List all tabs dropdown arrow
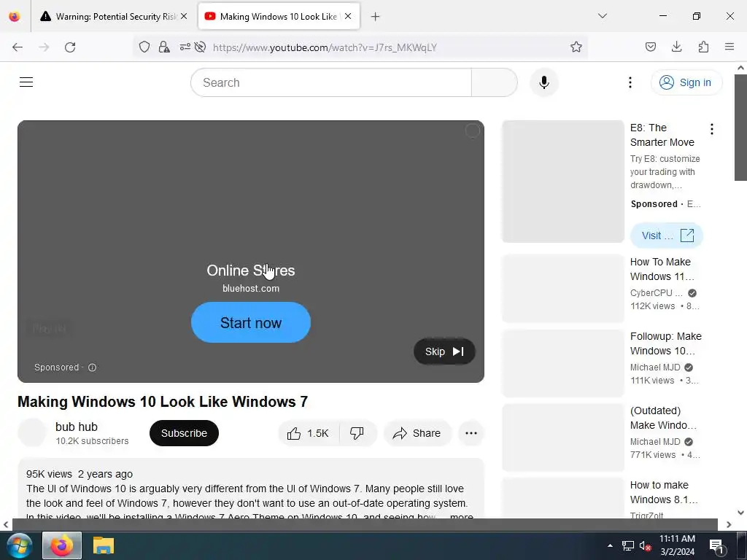The width and height of the screenshot is (747, 560). [602, 16]
